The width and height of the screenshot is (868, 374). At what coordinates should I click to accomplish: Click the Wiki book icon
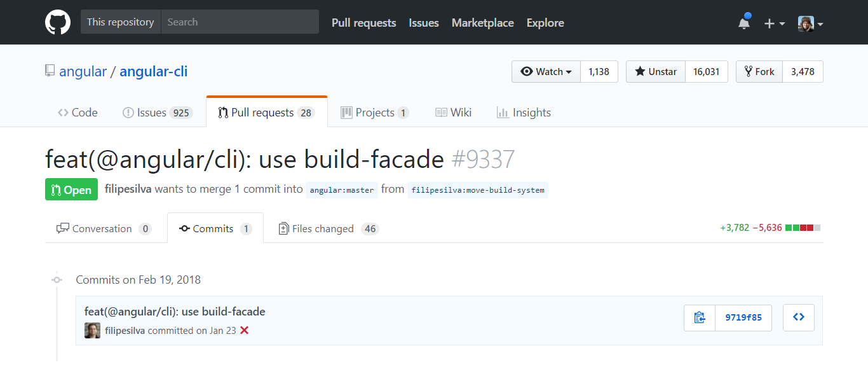click(x=441, y=113)
